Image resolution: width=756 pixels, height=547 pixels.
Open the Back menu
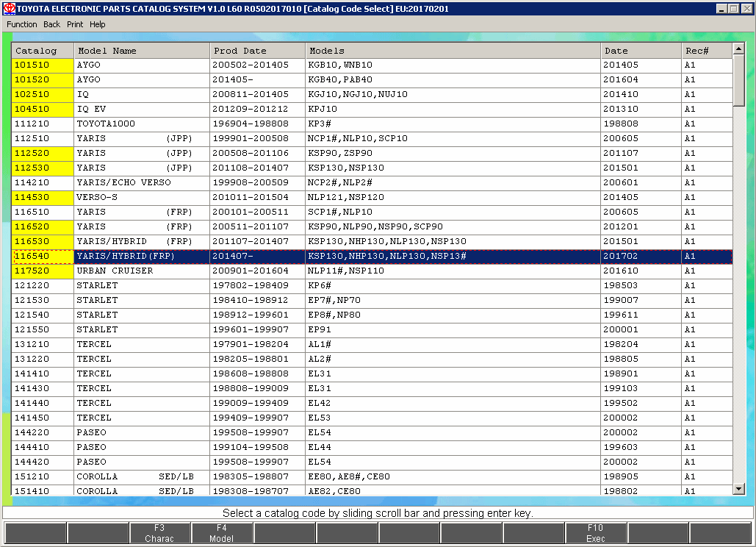point(51,24)
